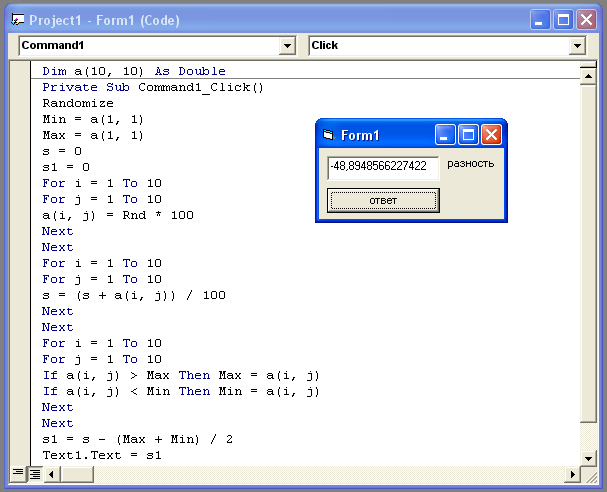
Task: Click the horizontal scrollbar left arrow
Action: [51, 474]
